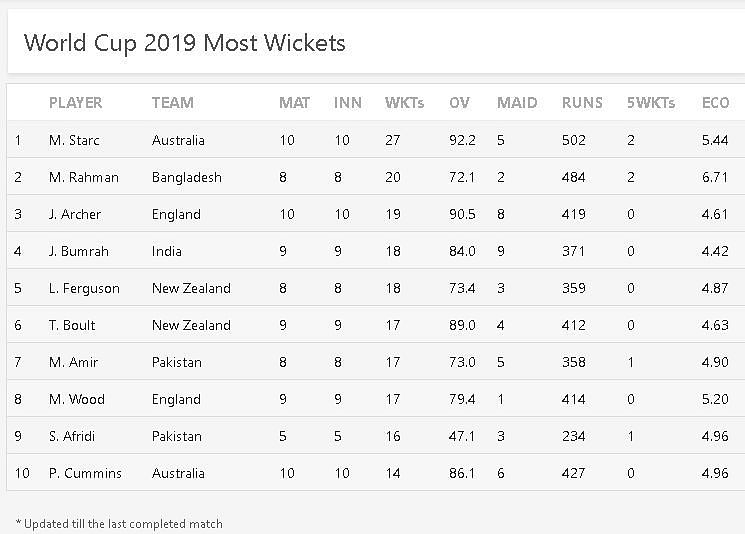Click player name M. Starc
This screenshot has height=534, width=745.
(74, 141)
